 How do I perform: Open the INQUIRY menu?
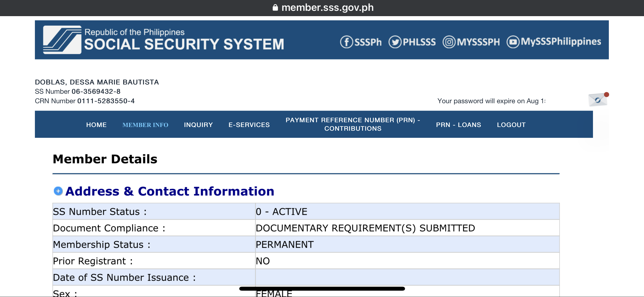pos(198,125)
